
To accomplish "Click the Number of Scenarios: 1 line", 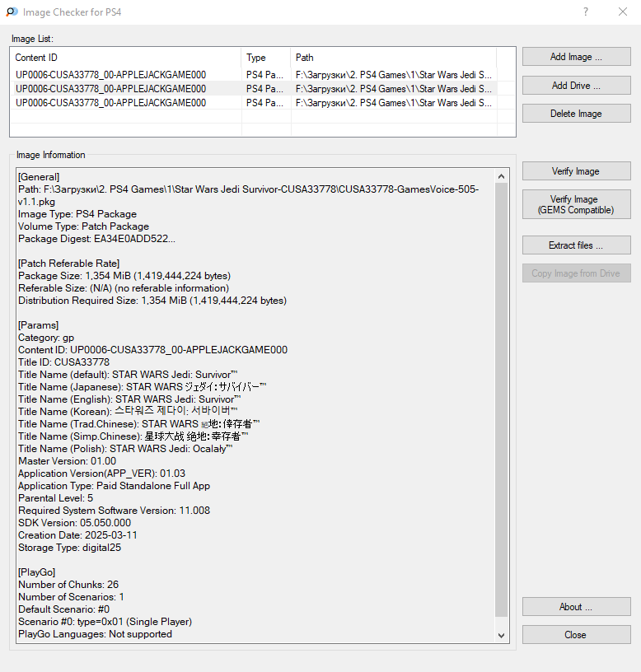I will coord(71,597).
